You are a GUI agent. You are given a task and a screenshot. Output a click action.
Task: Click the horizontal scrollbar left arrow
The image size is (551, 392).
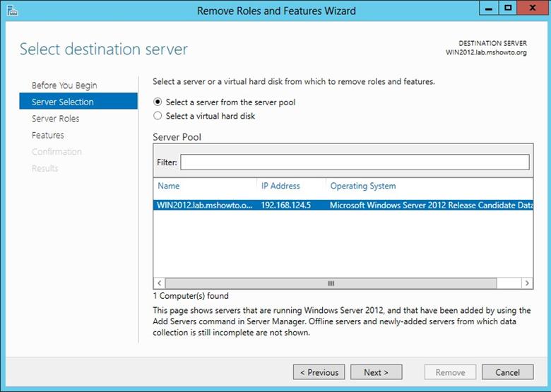[x=160, y=283]
